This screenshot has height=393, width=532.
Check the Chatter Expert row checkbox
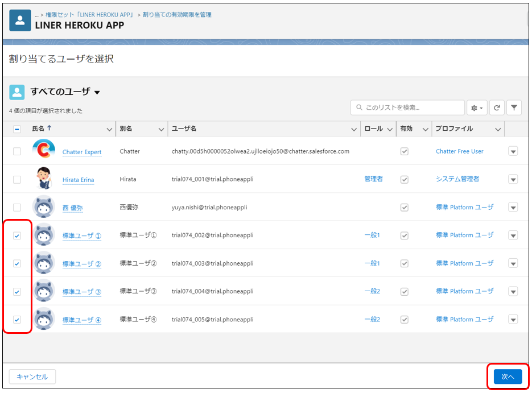[17, 151]
